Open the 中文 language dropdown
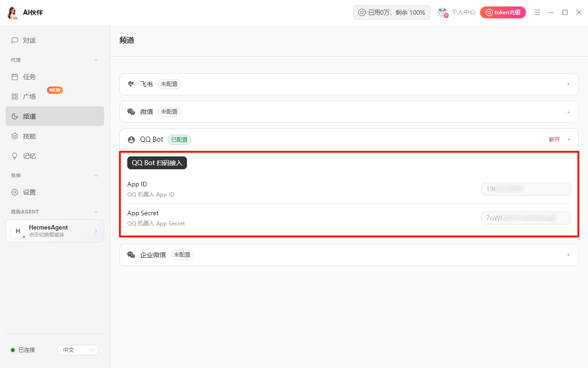588x368 pixels. [78, 350]
